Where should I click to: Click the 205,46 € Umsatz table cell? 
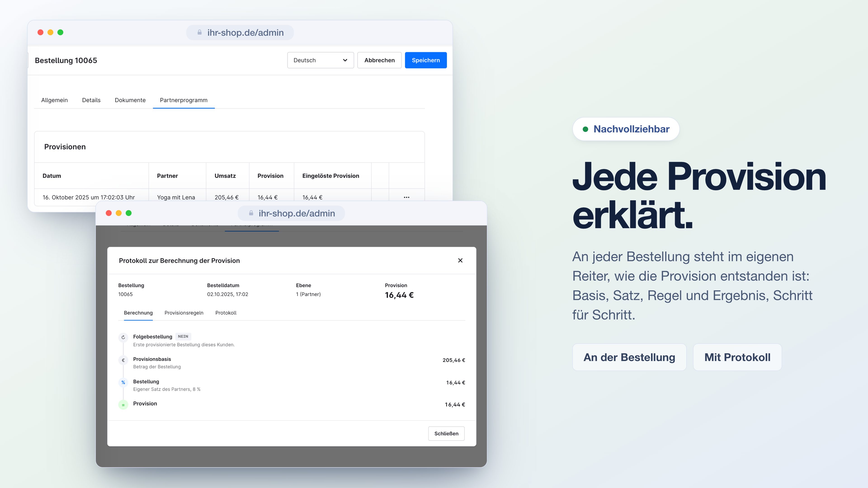click(x=226, y=197)
